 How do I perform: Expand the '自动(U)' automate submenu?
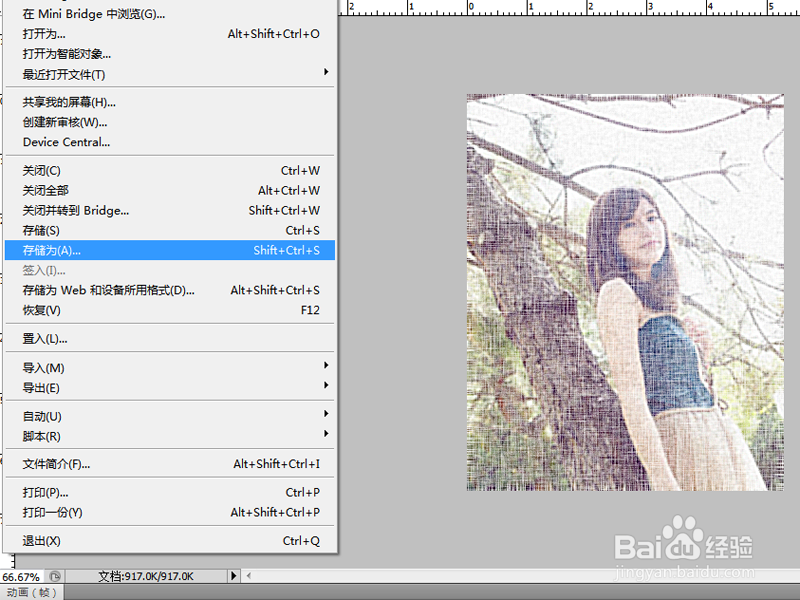point(169,416)
